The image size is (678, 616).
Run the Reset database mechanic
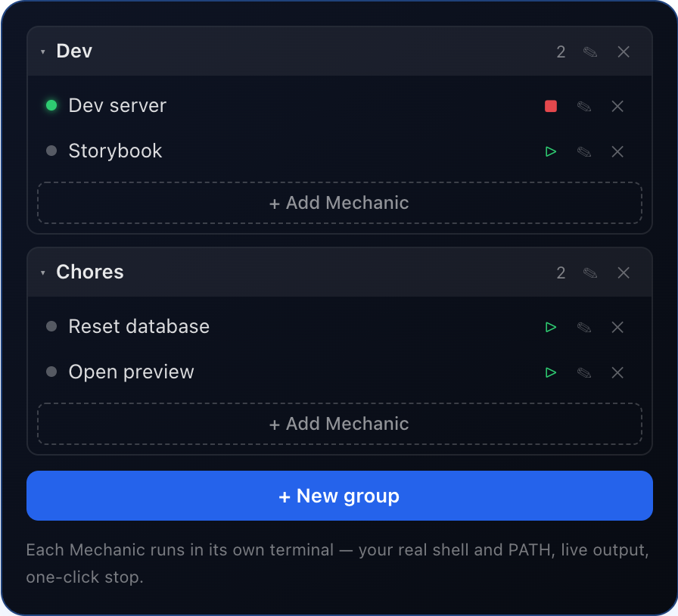[x=550, y=327]
